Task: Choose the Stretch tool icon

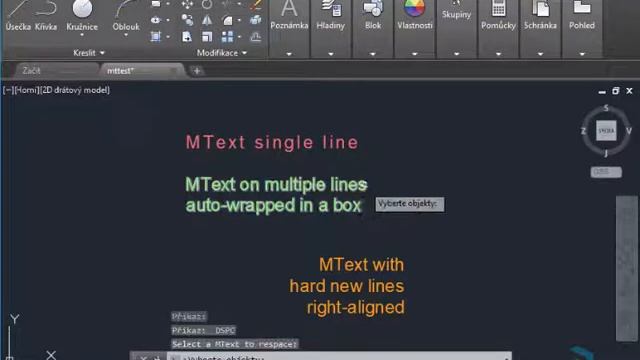Action: (187, 37)
